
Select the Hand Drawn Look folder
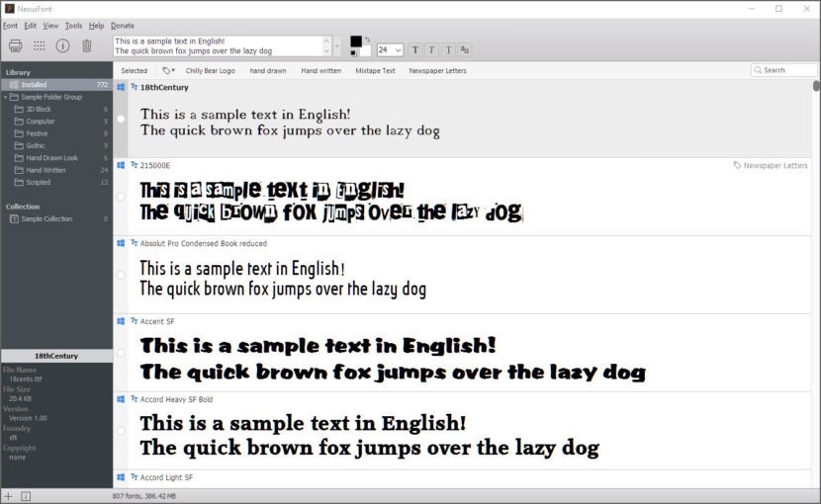[56, 158]
